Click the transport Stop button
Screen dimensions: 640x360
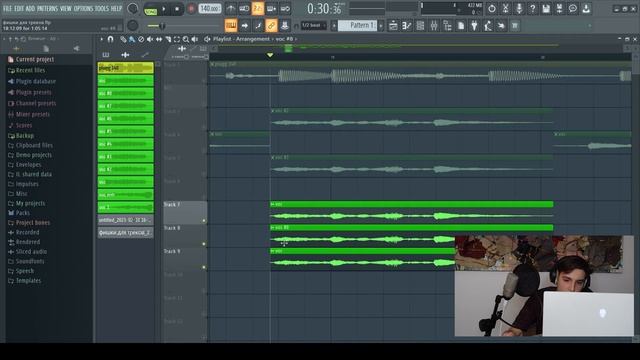pyautogui.click(x=177, y=9)
